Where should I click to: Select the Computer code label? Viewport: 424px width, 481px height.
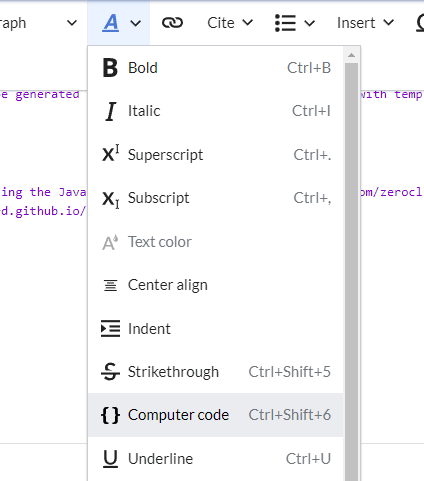click(178, 415)
